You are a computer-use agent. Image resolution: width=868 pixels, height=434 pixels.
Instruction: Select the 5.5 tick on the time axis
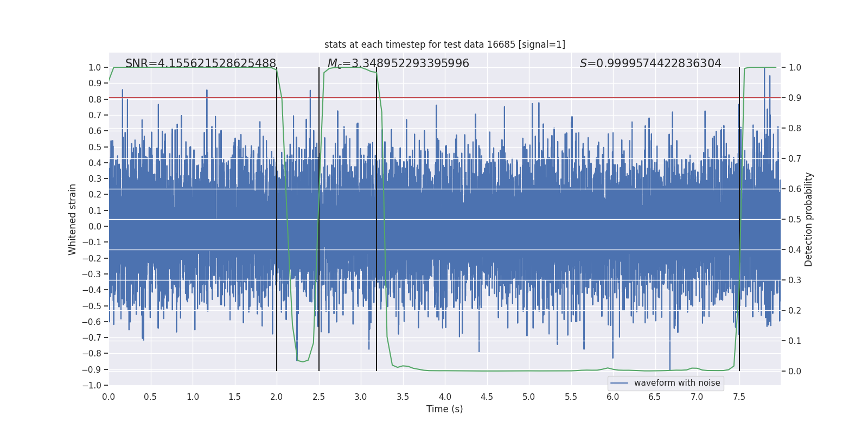coord(571,397)
